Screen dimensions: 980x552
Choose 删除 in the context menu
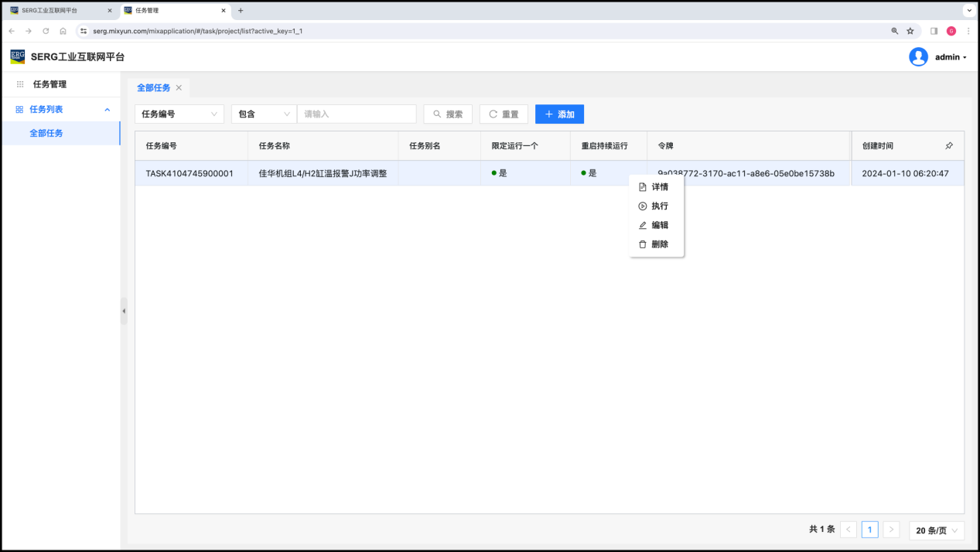654,244
